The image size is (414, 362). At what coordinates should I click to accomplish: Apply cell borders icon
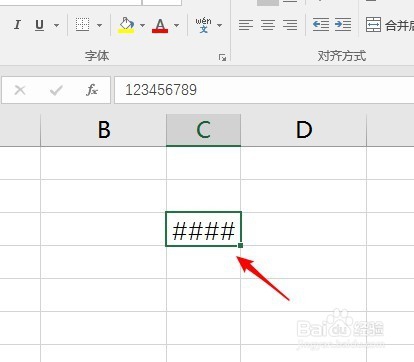82,25
